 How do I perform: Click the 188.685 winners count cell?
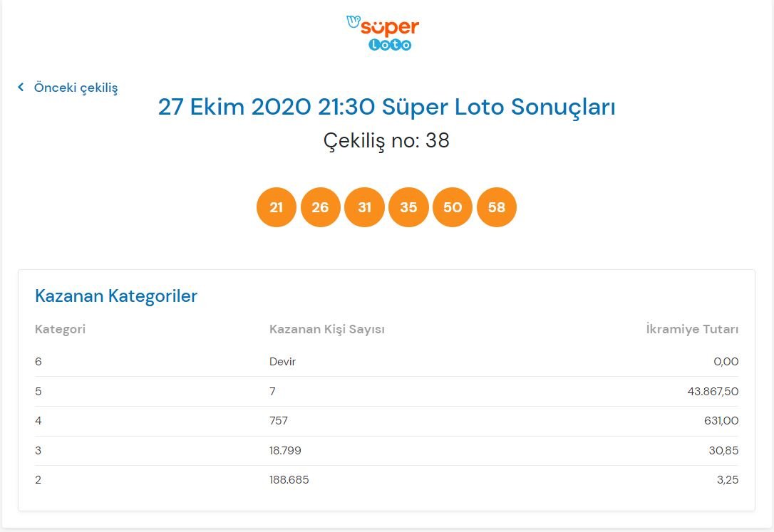(x=289, y=480)
